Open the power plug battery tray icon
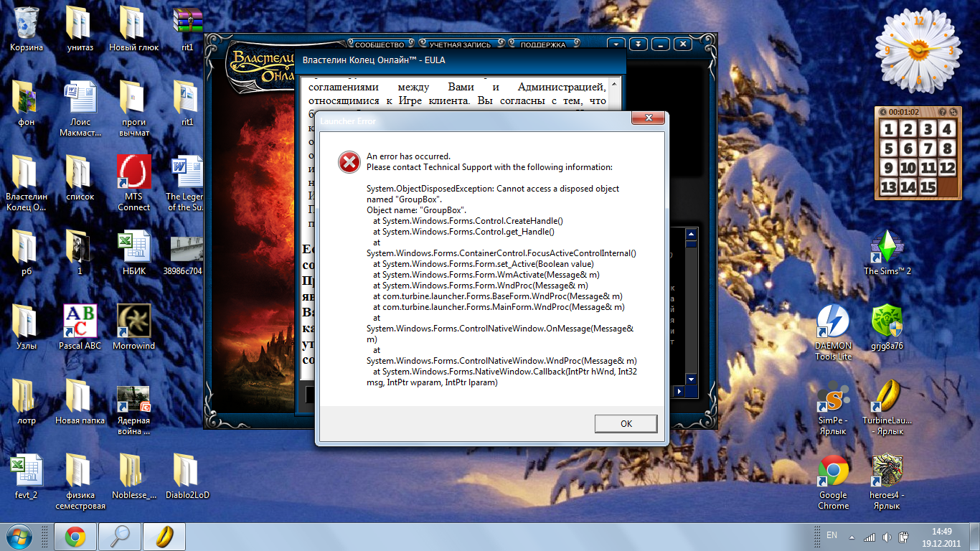Viewport: 980px width, 551px height. pos(905,537)
